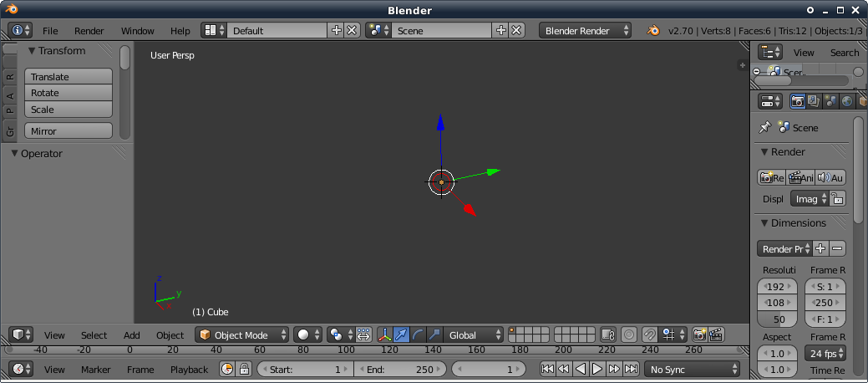Screen dimensions: 868x383
Task: Click the Rotate button
Action: point(69,93)
